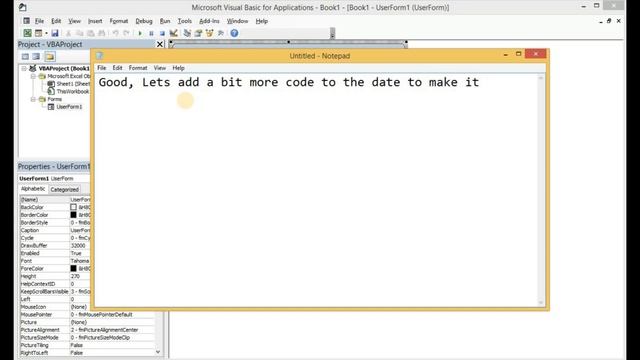Click View Object icon in Project panel
This screenshot has width=640, height=360.
pos(36,56)
